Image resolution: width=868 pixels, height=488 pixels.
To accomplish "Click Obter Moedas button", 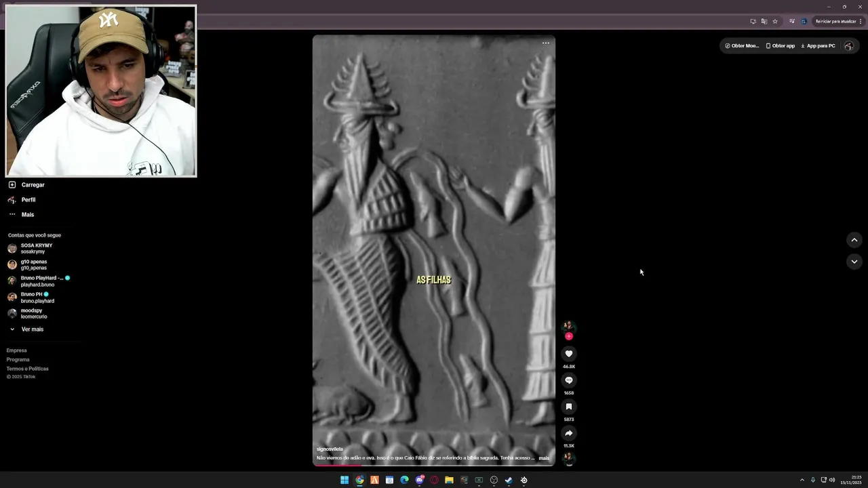I will (x=742, y=46).
